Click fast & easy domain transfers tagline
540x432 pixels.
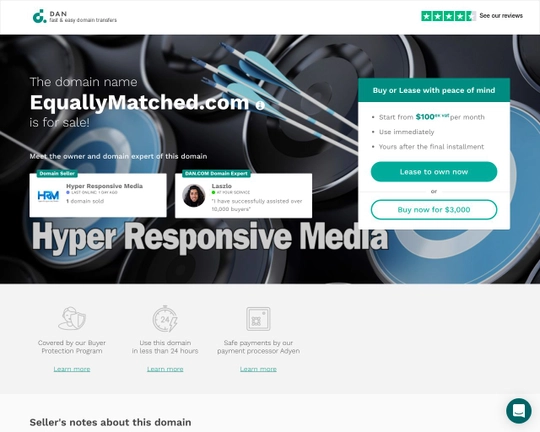(83, 20)
